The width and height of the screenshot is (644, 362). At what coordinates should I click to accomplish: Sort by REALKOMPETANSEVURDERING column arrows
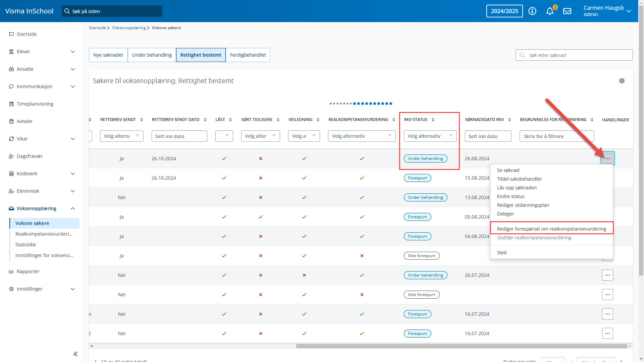pyautogui.click(x=394, y=120)
